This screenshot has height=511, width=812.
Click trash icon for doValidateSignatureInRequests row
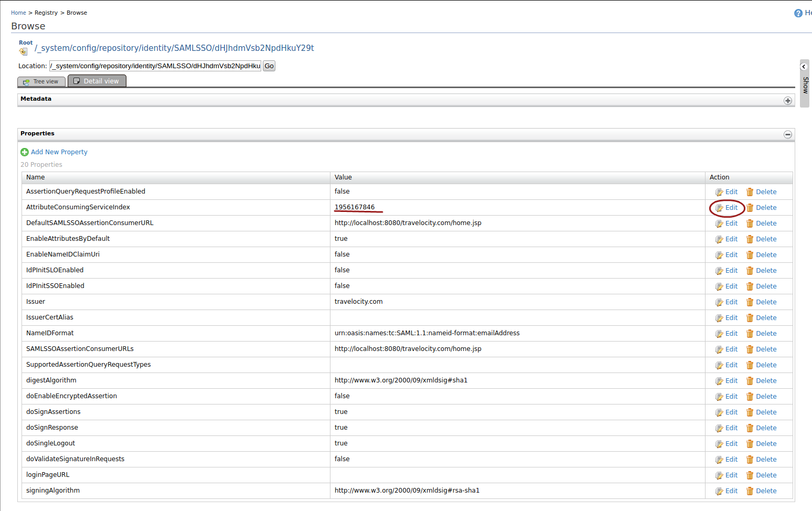click(750, 460)
